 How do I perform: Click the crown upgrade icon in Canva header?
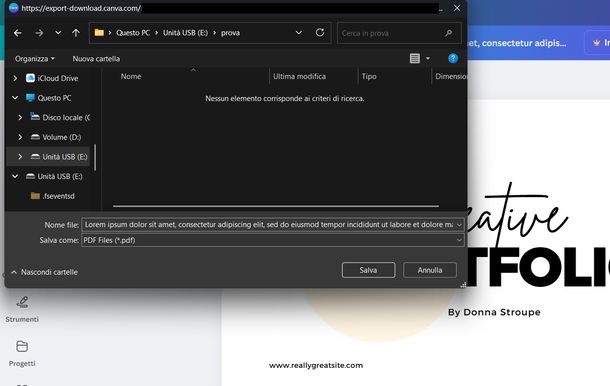[x=596, y=43]
